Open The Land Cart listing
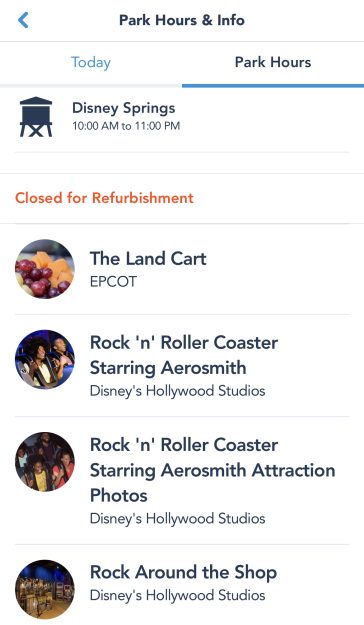This screenshot has height=625, width=364. coord(182,269)
